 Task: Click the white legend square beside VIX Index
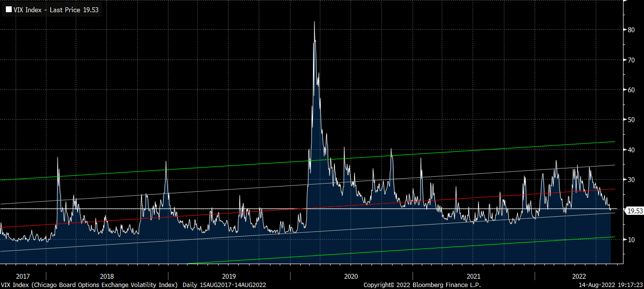(x=8, y=10)
